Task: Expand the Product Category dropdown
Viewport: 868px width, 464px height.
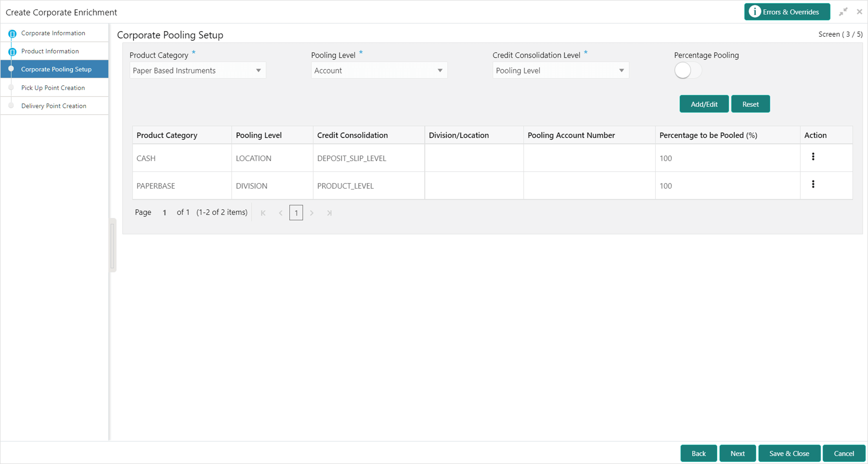Action: pyautogui.click(x=198, y=70)
